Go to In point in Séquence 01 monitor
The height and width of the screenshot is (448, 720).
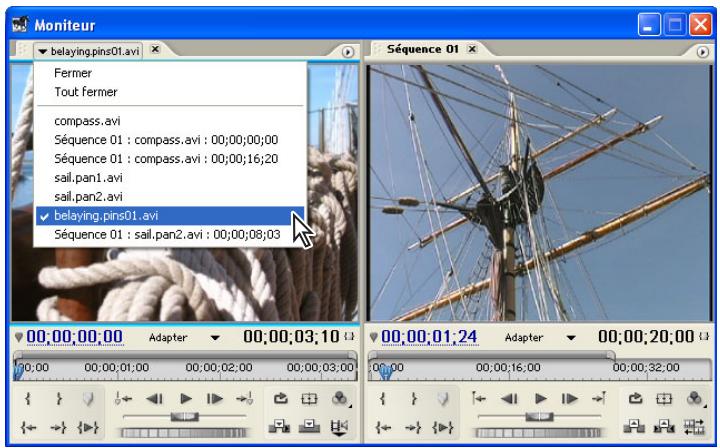coord(383,427)
